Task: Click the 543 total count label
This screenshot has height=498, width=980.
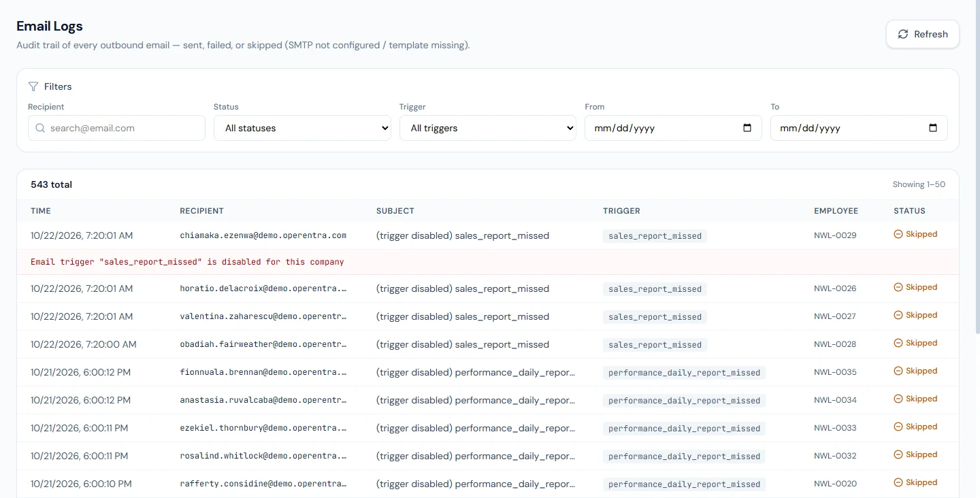Action: (51, 184)
